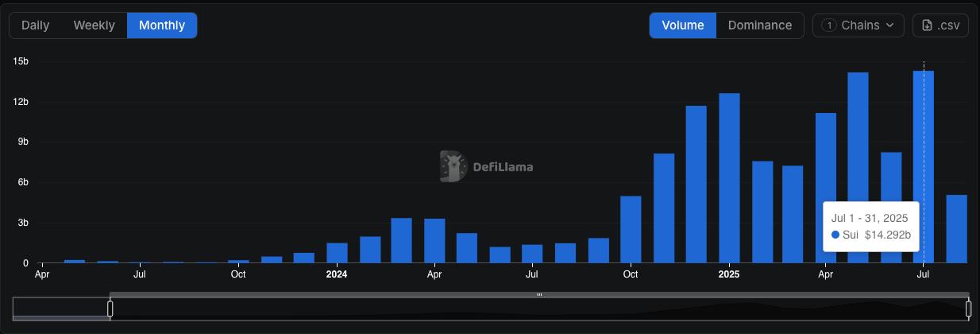Toggle chart to Dominance mode

(759, 25)
